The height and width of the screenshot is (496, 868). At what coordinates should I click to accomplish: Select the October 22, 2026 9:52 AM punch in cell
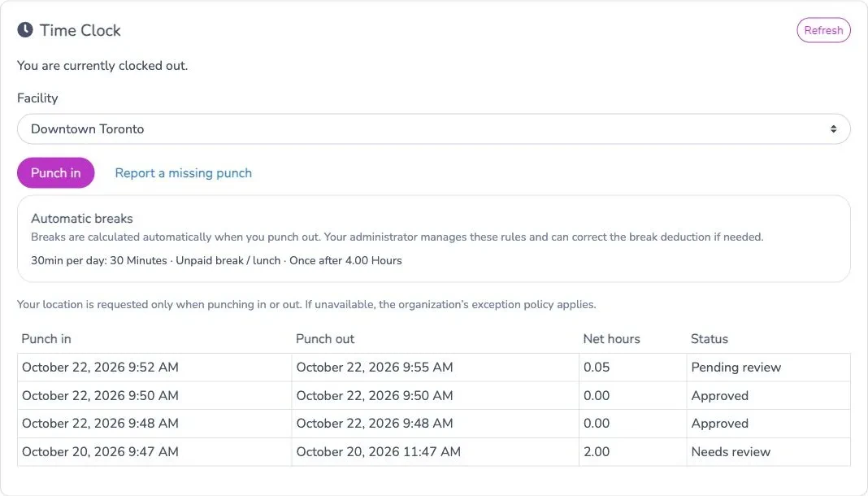[x=154, y=368]
